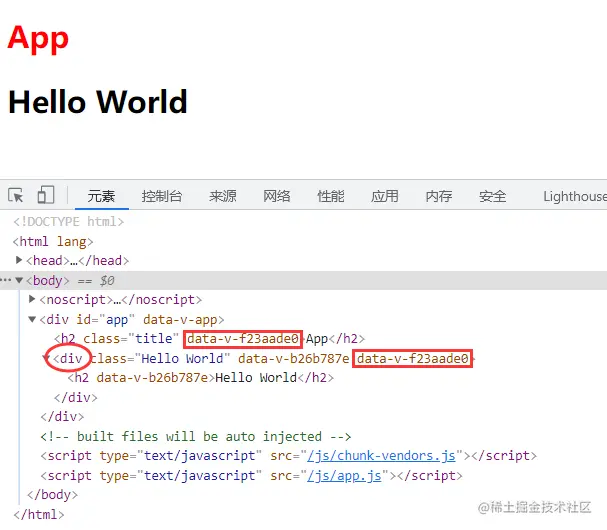Select the closing </html> tag row
The height and width of the screenshot is (530, 607).
pyautogui.click(x=39, y=515)
